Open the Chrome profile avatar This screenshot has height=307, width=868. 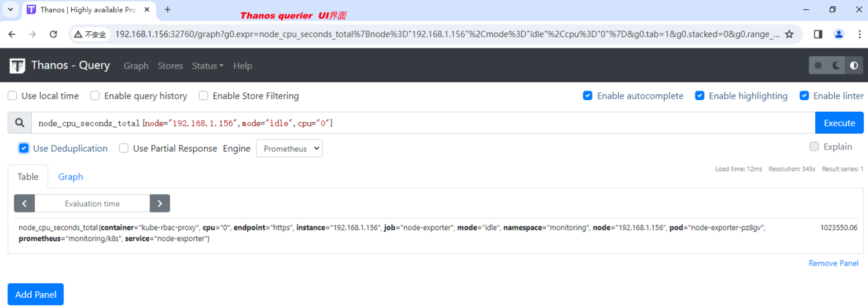coord(838,34)
